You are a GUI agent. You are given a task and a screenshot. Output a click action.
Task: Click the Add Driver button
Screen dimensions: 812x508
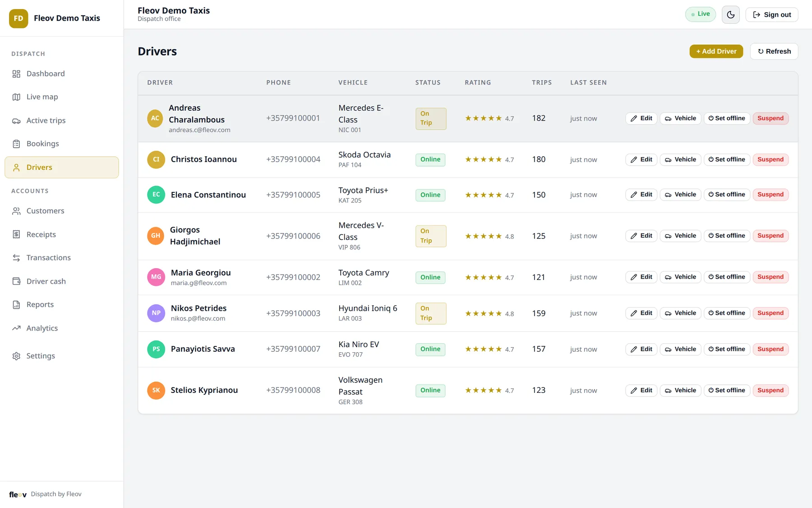coord(716,51)
